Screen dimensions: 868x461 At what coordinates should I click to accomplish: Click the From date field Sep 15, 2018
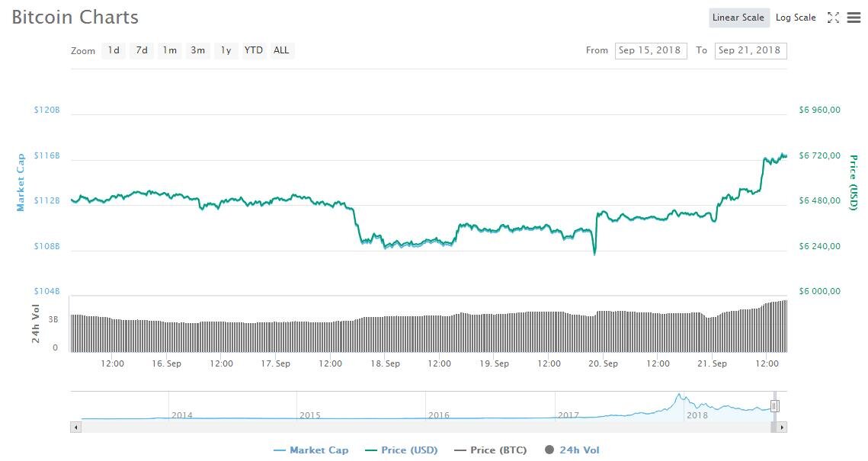651,50
